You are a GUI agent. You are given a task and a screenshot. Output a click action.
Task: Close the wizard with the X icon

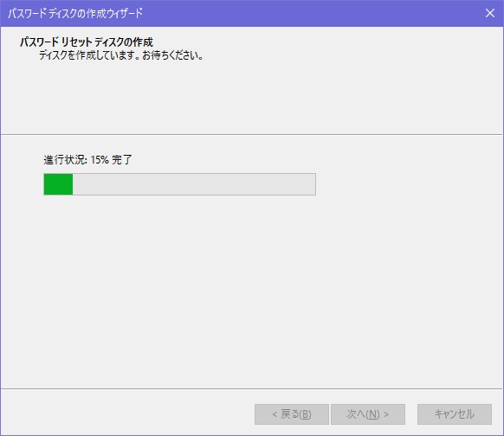click(490, 13)
